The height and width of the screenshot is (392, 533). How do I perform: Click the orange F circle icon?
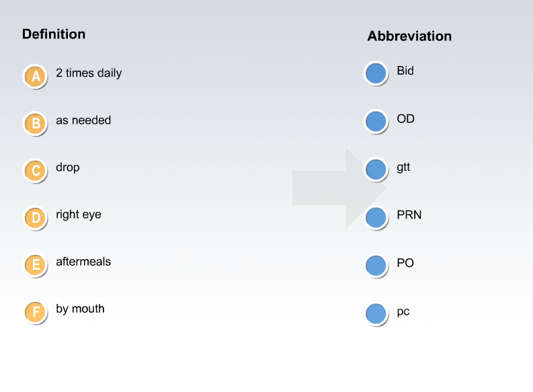[35, 312]
